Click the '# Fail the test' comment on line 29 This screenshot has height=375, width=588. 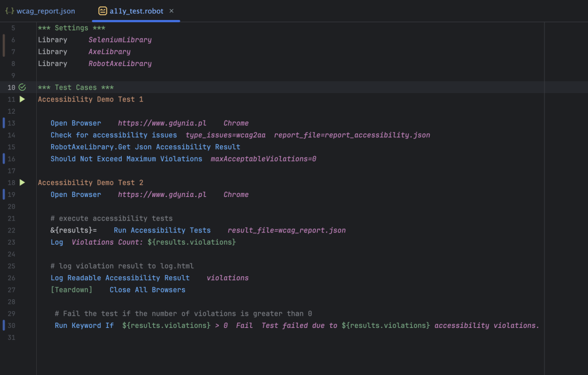183,314
